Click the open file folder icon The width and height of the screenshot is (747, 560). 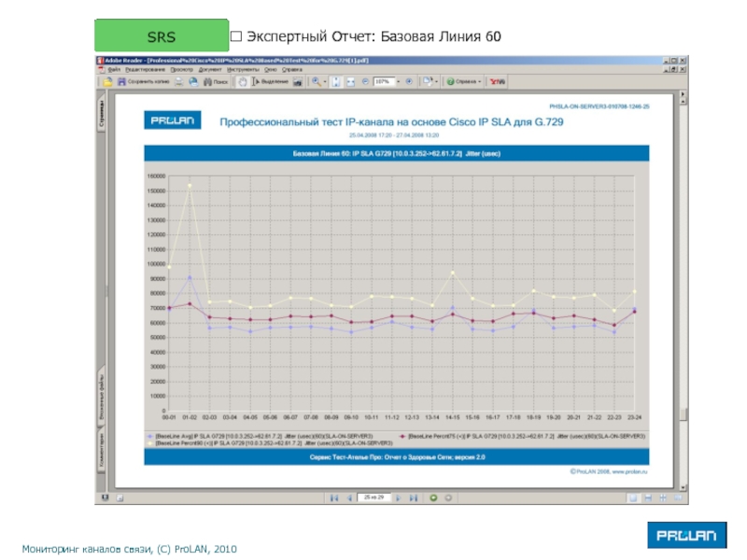[108, 82]
